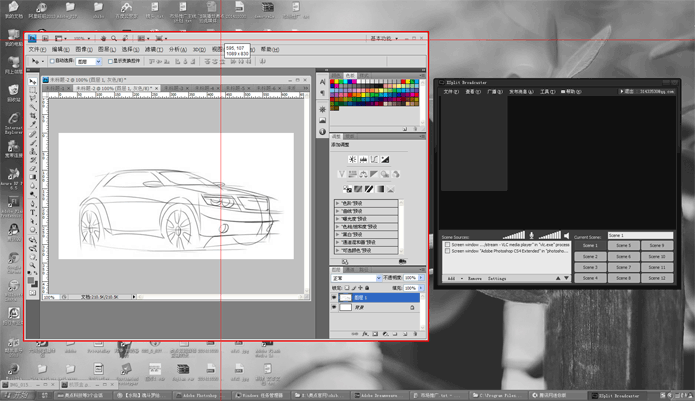Click the XSplit speaker icon
The image size is (695, 401).
click(x=566, y=235)
